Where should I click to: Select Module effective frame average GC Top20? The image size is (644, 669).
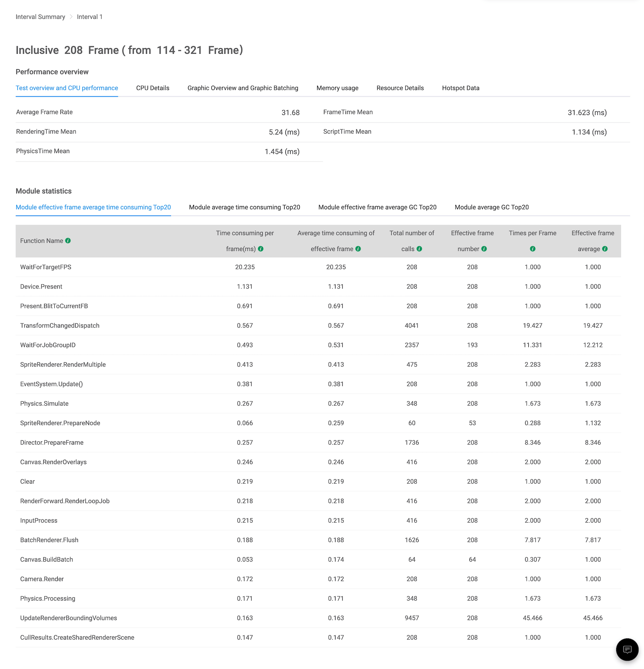click(377, 207)
